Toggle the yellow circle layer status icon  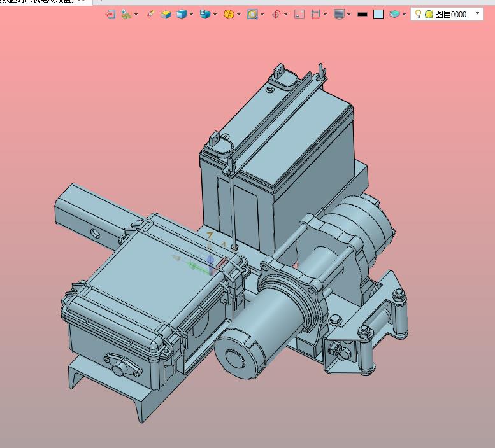click(x=429, y=14)
